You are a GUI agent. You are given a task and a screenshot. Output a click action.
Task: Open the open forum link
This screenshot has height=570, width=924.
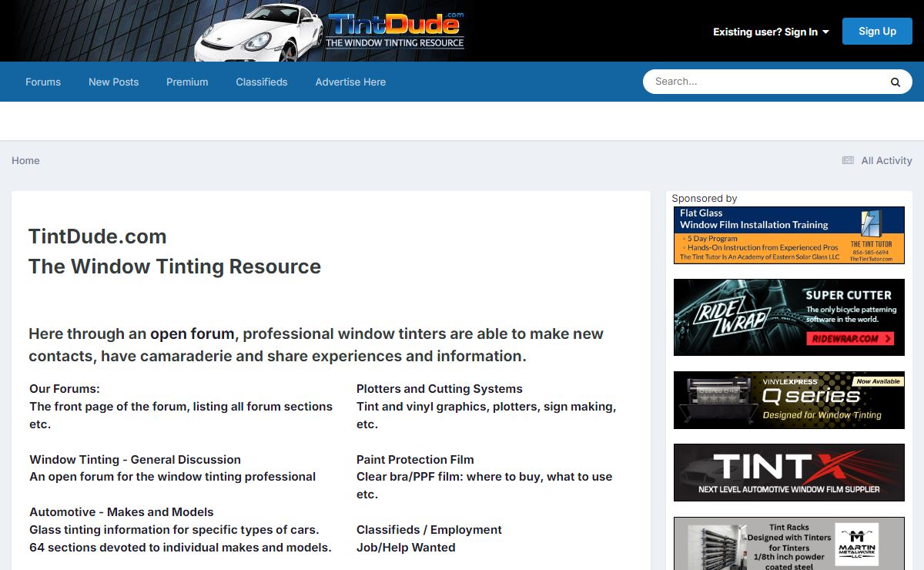pyautogui.click(x=192, y=334)
